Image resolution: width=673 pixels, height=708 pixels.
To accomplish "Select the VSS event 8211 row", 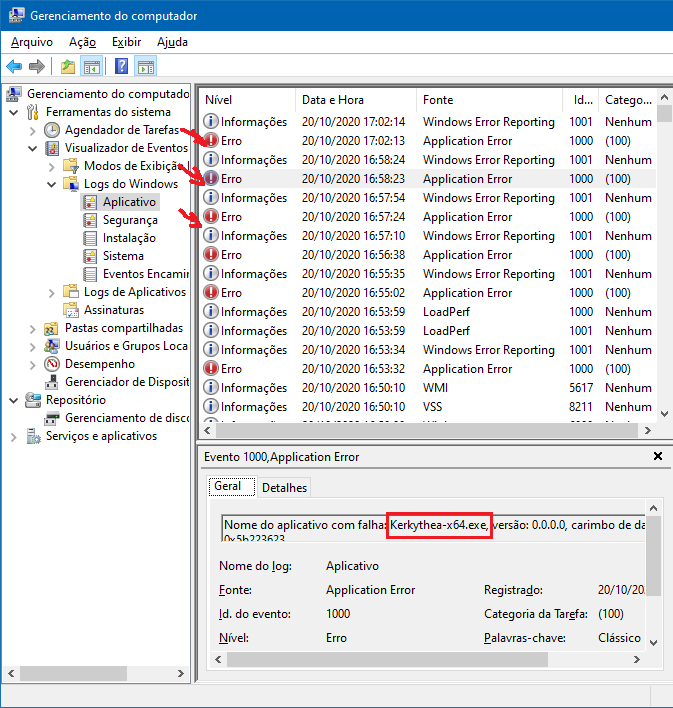I will [x=428, y=407].
